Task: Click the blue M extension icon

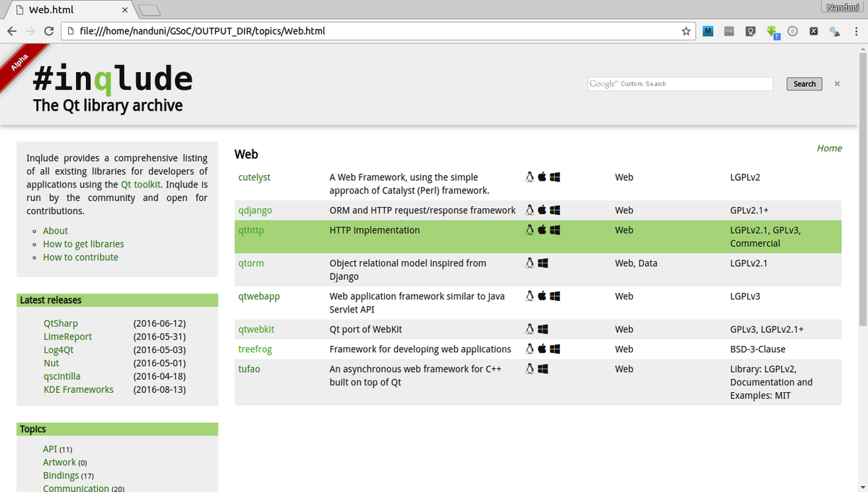Action: tap(707, 31)
